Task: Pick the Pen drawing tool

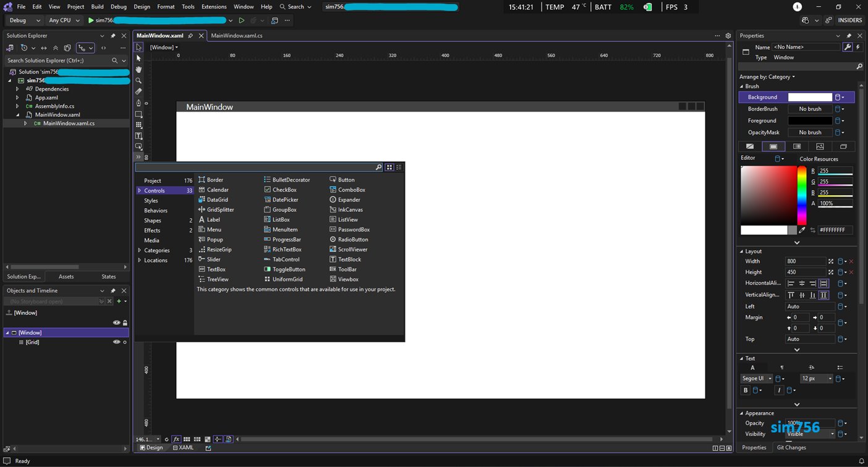Action: coord(138,103)
